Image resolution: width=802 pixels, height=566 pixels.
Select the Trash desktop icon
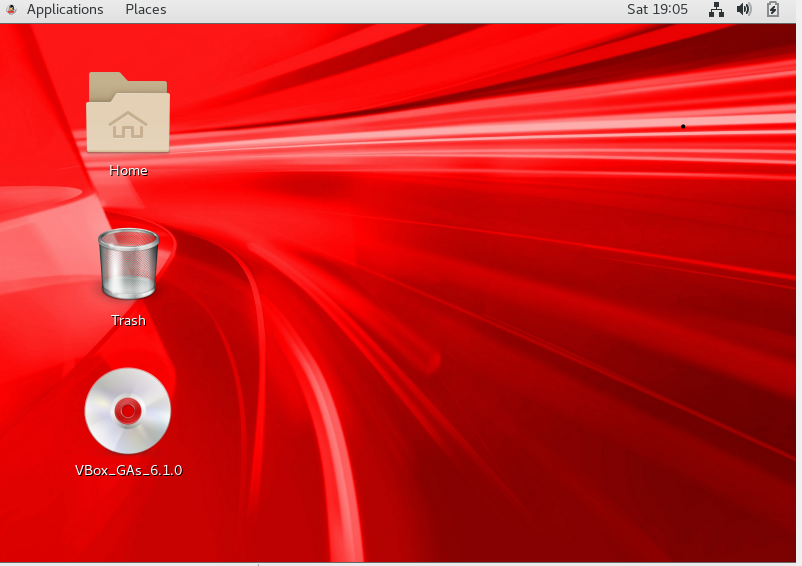128,263
